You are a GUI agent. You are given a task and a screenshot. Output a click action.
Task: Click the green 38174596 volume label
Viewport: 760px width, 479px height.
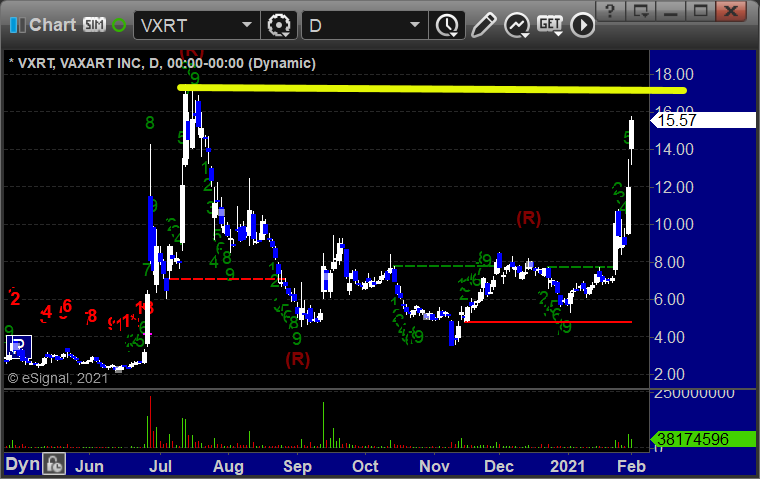click(x=703, y=439)
